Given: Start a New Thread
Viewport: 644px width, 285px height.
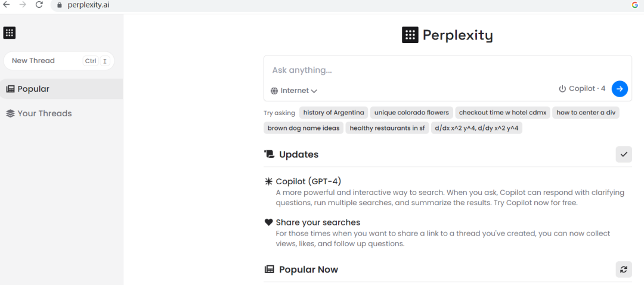Looking at the screenshot, I should [x=33, y=61].
